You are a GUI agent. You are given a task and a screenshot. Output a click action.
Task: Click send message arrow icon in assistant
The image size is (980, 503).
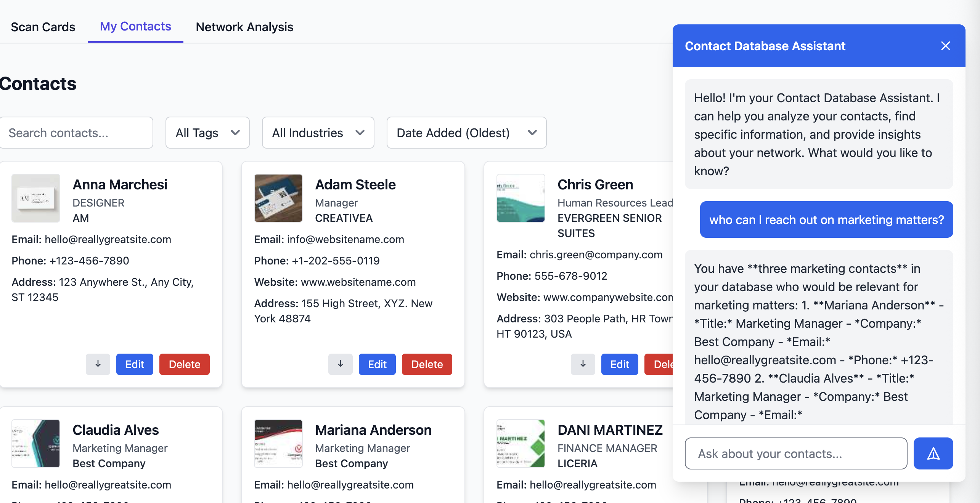[x=933, y=453]
